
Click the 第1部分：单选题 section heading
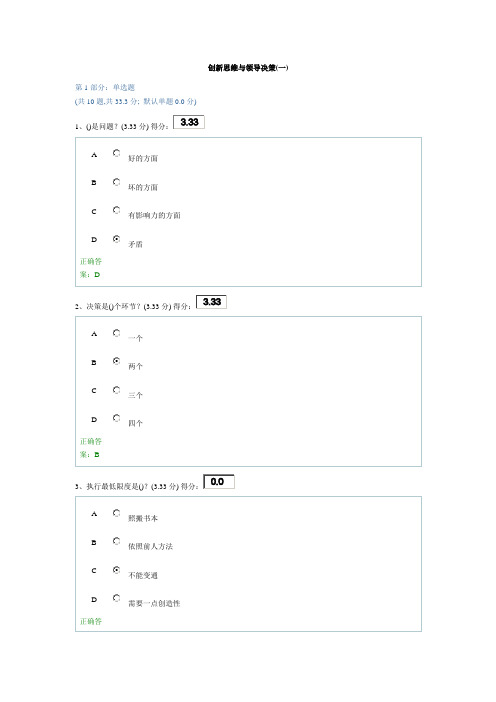pos(105,87)
